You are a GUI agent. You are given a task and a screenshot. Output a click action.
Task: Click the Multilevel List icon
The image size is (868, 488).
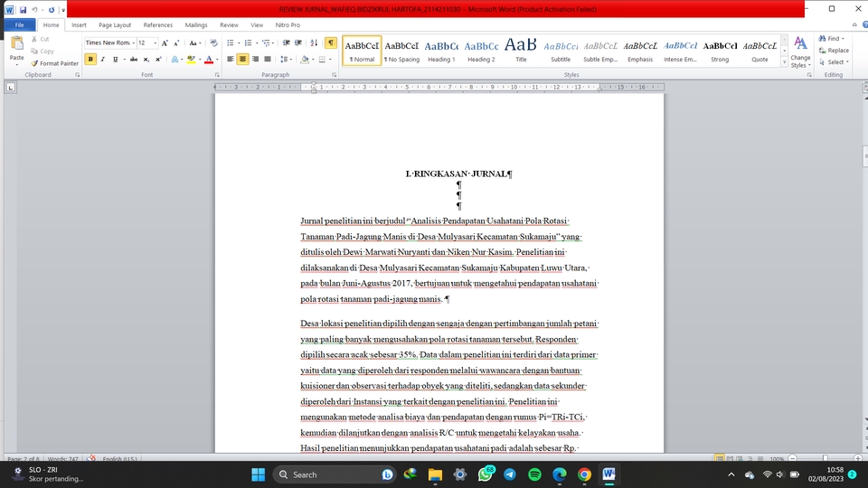click(266, 42)
